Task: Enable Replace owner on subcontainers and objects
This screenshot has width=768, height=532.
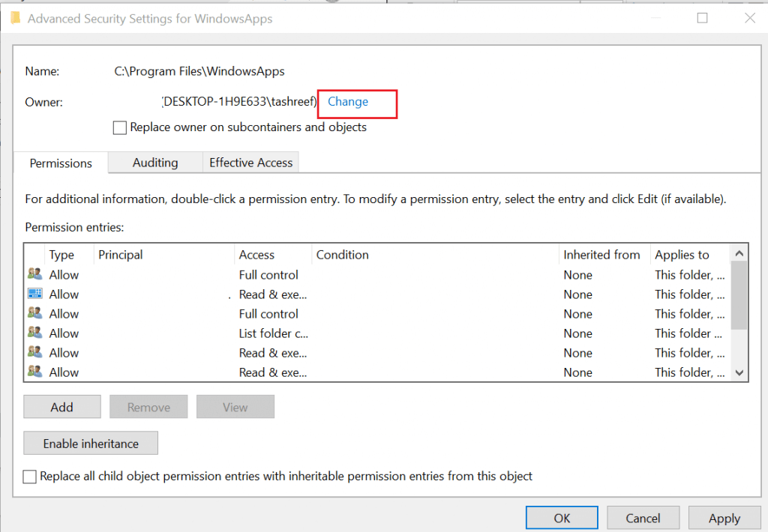Action: point(120,128)
